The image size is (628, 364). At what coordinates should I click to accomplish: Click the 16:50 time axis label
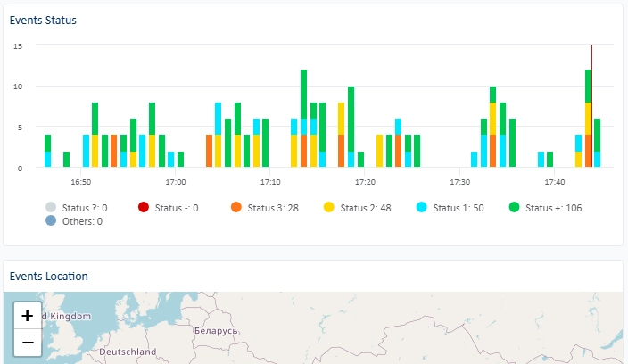coord(81,182)
